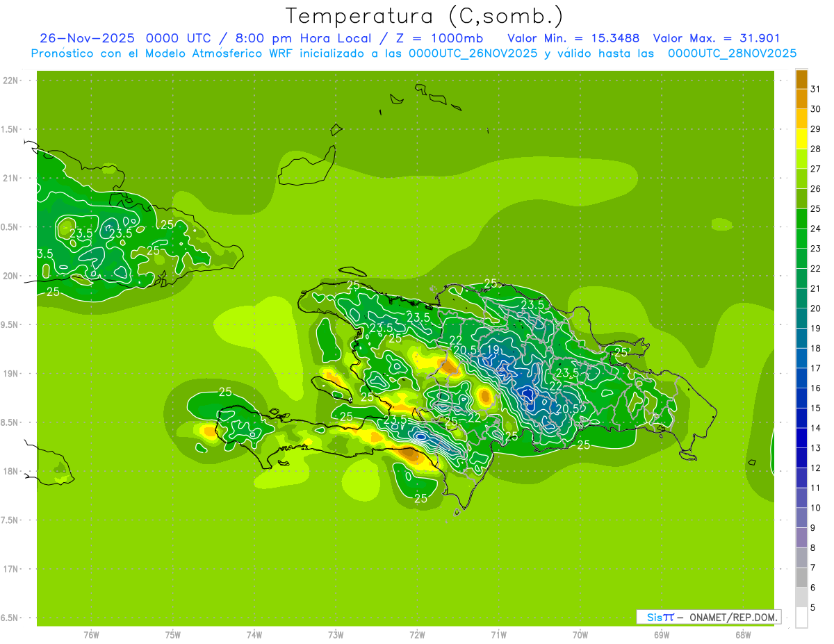Image resolution: width=834 pixels, height=644 pixels.
Task: Pick the legend swatch between 10 and 11
Action: coord(801,498)
